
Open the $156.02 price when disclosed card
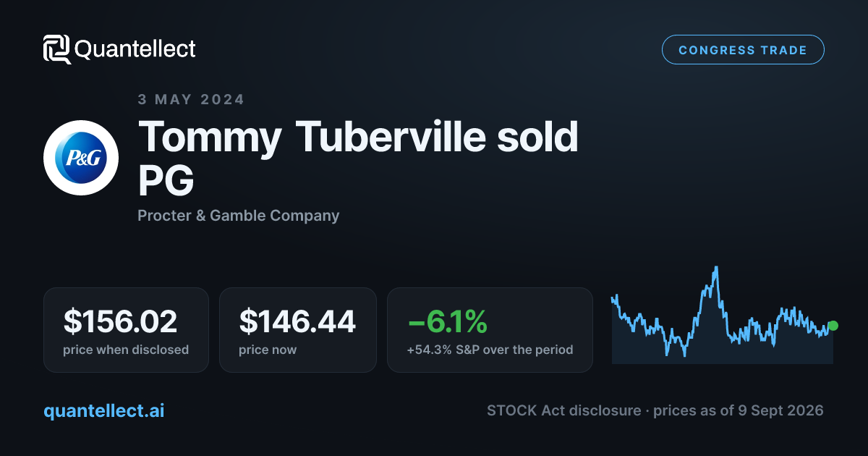point(126,330)
